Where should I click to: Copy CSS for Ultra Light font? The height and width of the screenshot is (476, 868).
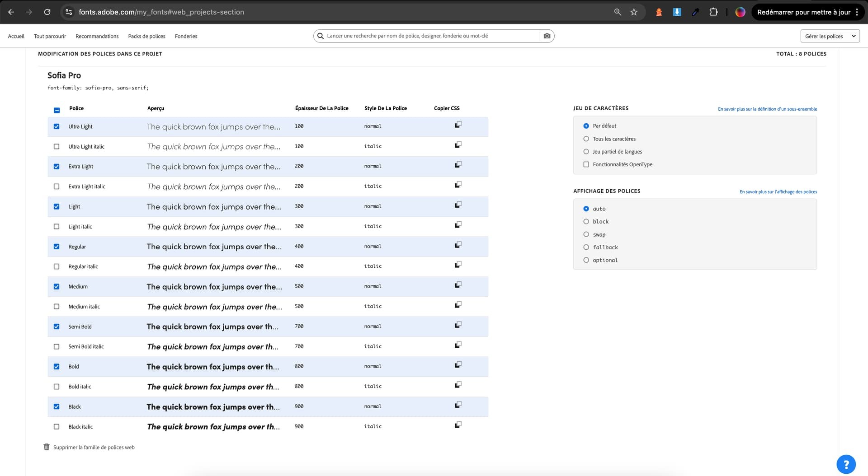coord(458,125)
